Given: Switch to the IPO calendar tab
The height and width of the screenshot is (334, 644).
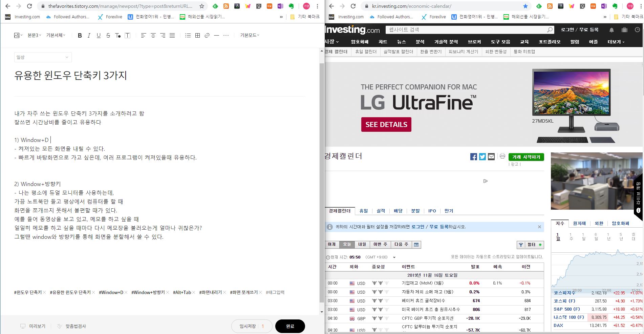Looking at the screenshot, I should (432, 211).
